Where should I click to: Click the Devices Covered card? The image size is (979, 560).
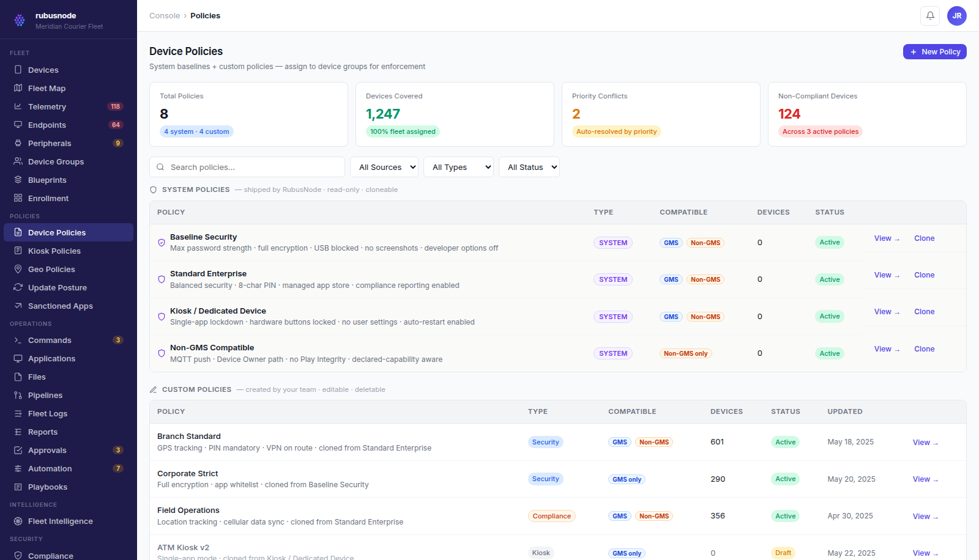click(455, 114)
